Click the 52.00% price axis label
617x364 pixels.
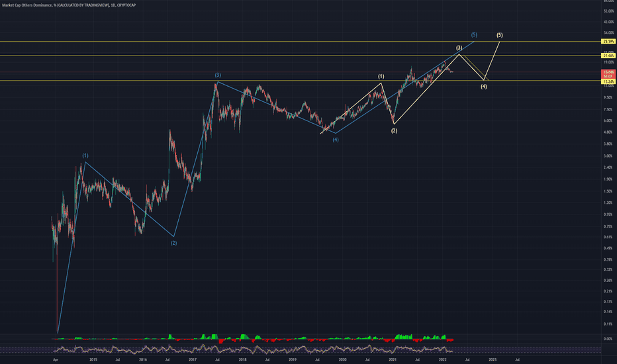608,11
